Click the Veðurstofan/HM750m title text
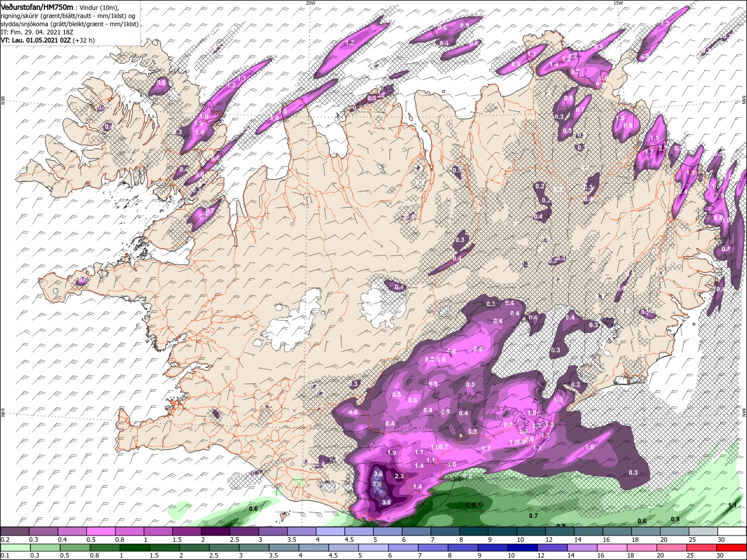 [x=37, y=6]
